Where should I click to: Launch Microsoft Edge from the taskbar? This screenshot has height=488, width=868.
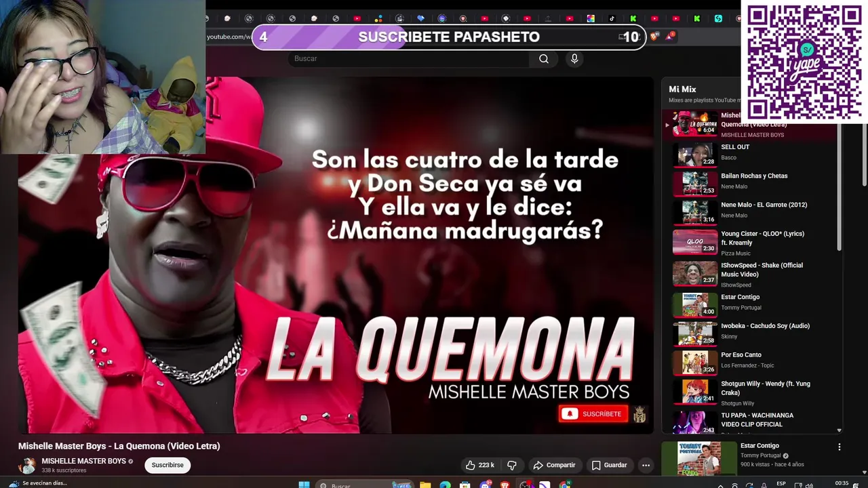coord(445,485)
